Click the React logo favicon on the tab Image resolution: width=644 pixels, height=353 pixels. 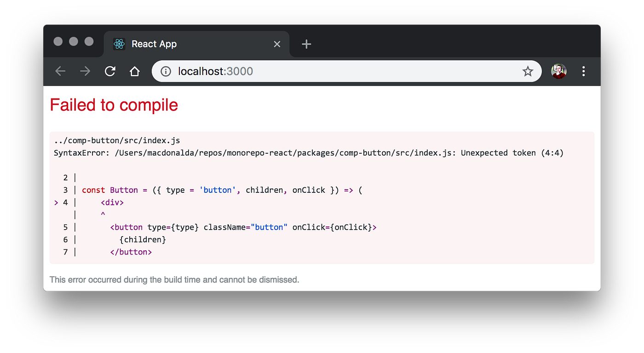(x=120, y=44)
